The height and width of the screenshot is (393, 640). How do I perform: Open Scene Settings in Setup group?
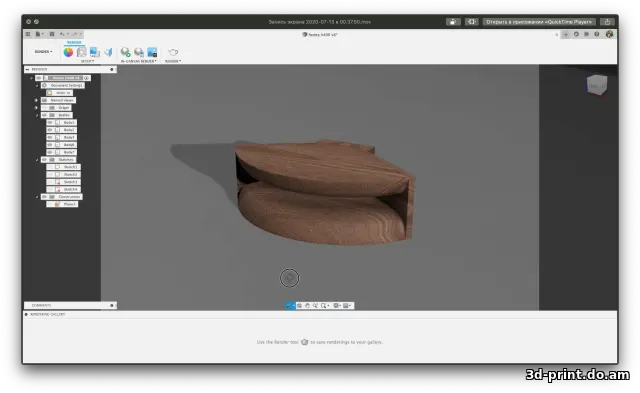tap(82, 52)
